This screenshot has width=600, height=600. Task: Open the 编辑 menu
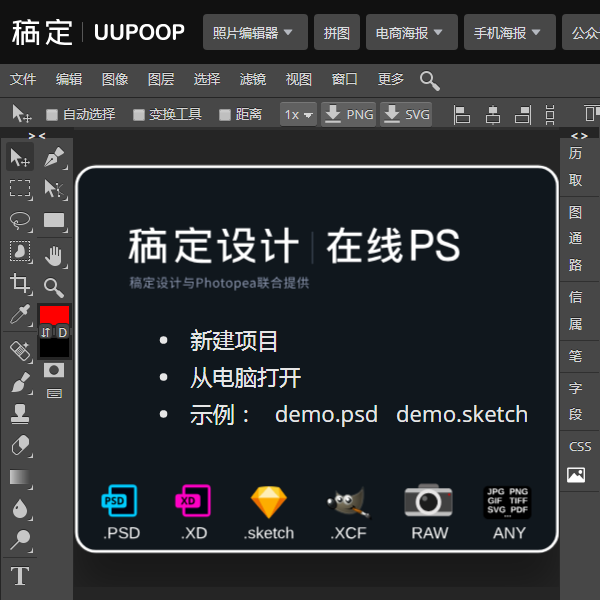[x=69, y=79]
